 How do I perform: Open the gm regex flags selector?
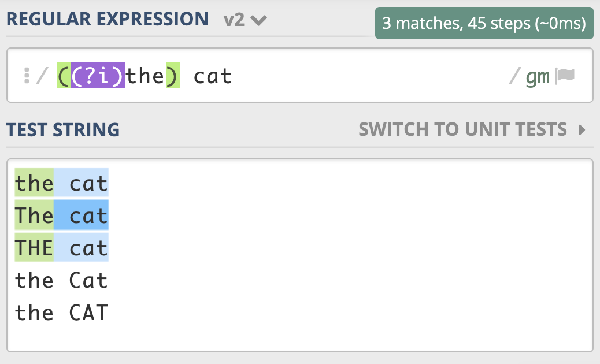(x=538, y=76)
